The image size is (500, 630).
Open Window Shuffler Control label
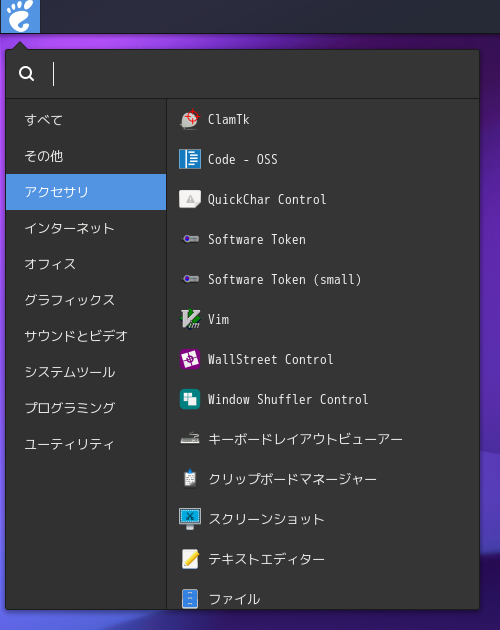288,399
